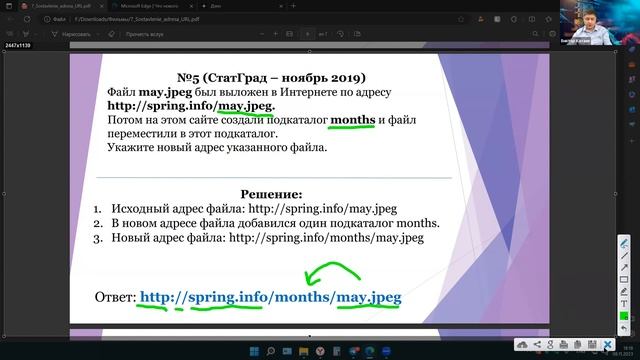Viewport: 640px width, 360px height.
Task: Expand the Draw tool options dropdown
Action: point(98,34)
